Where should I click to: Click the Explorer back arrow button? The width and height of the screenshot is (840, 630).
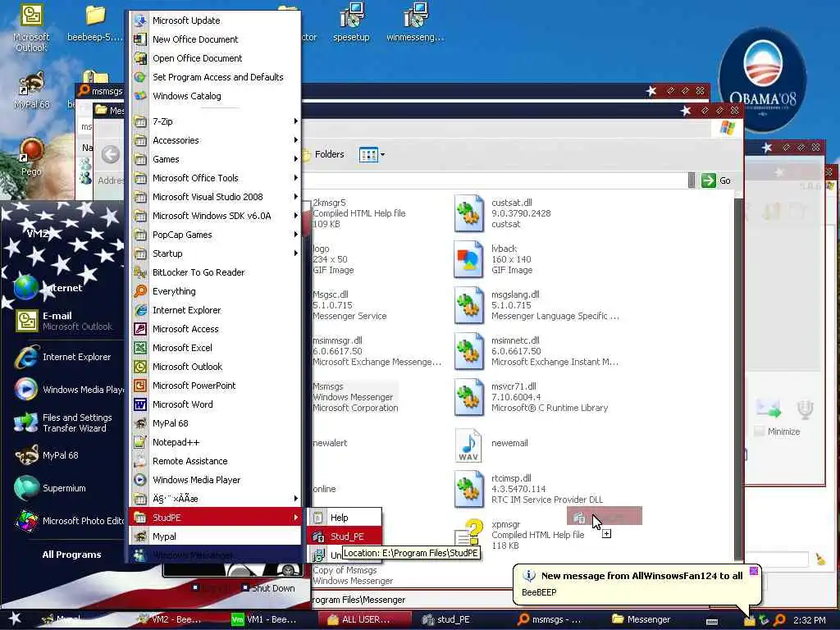click(x=111, y=155)
